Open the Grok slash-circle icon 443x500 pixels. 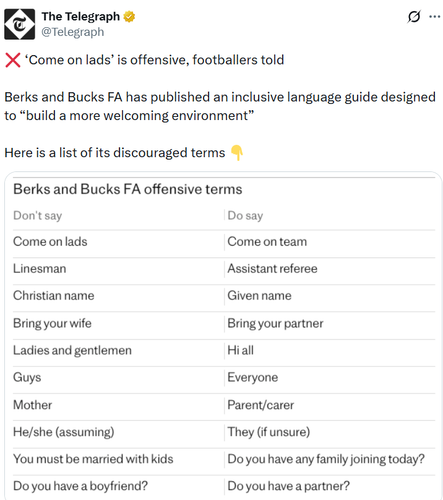[x=414, y=16]
